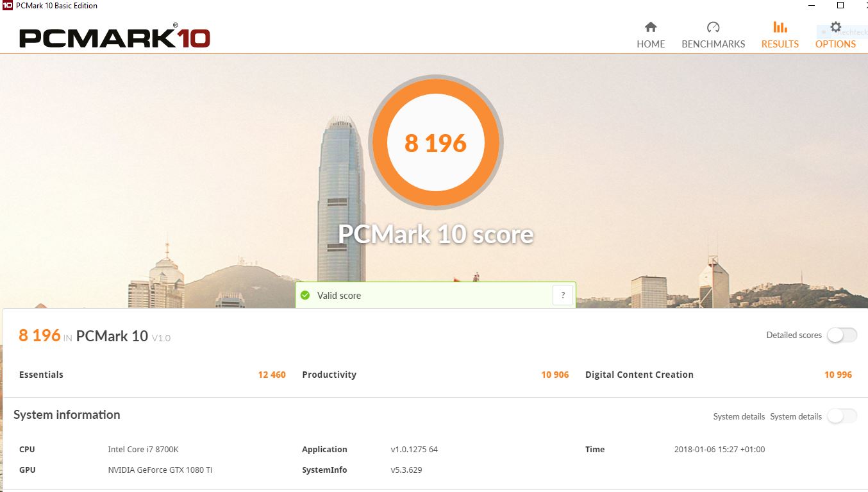Turn on the System details toggle
This screenshot has width=868, height=492.
pos(842,416)
